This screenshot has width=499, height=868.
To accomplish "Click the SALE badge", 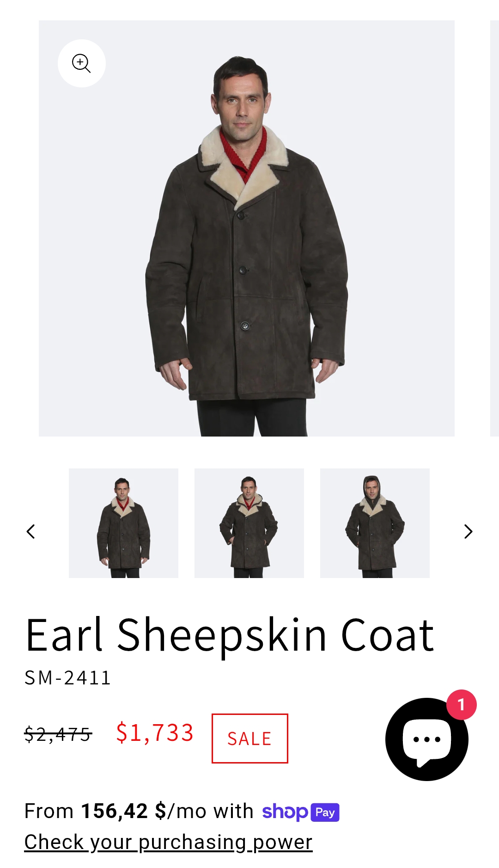I will click(x=249, y=739).
